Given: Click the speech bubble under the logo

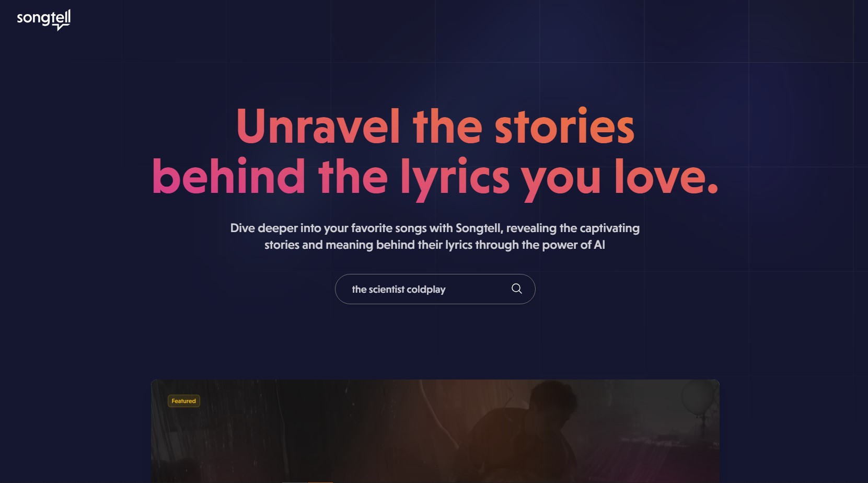Looking at the screenshot, I should [62, 27].
